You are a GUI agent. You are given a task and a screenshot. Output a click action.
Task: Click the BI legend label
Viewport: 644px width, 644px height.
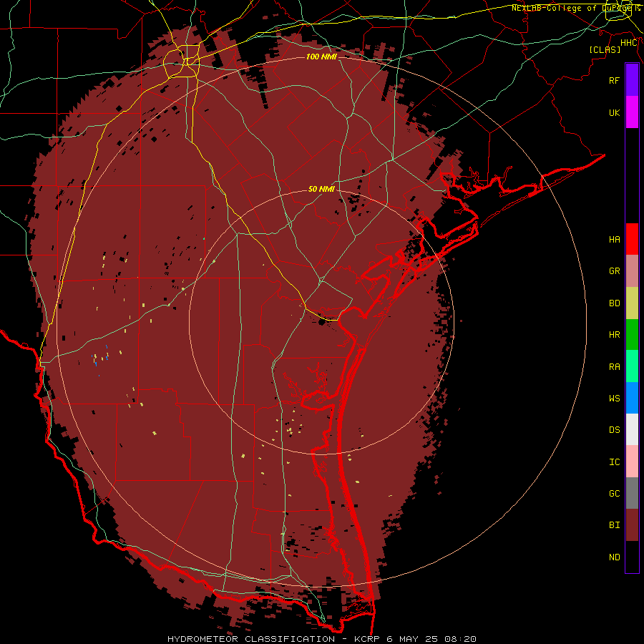pyautogui.click(x=614, y=525)
